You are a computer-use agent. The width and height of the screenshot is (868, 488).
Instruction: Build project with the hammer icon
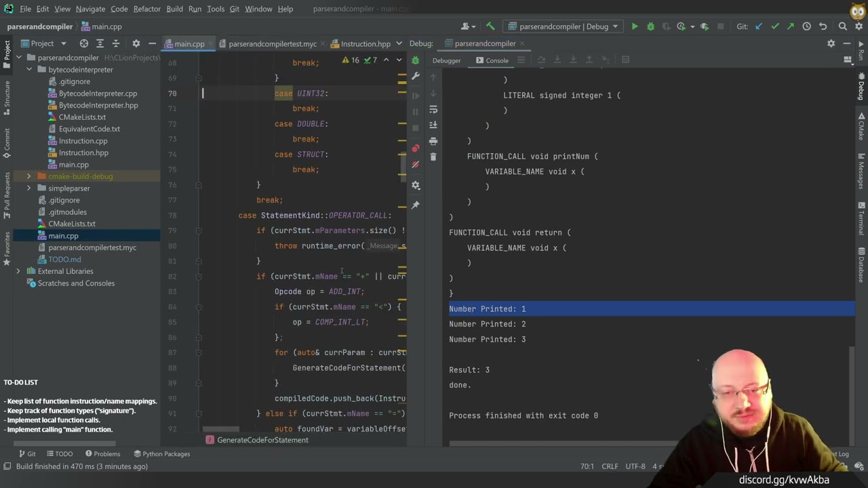coord(490,26)
